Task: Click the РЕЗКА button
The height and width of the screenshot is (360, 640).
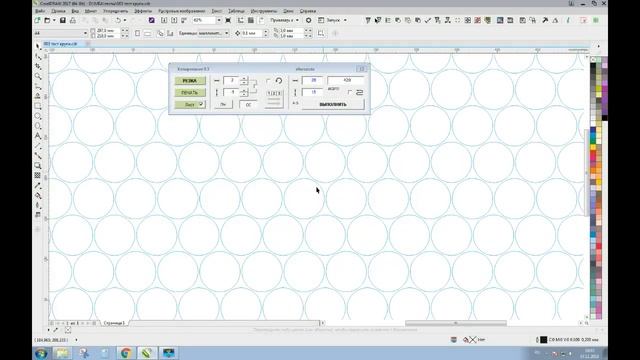Action: point(190,81)
